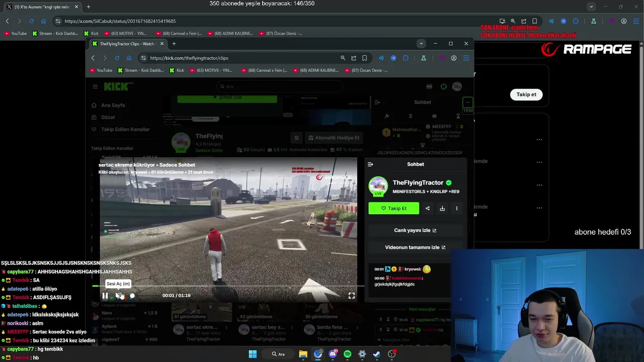Viewport: 644px width, 362px height.
Task: Open Canlı yayını izle link
Action: [415, 230]
